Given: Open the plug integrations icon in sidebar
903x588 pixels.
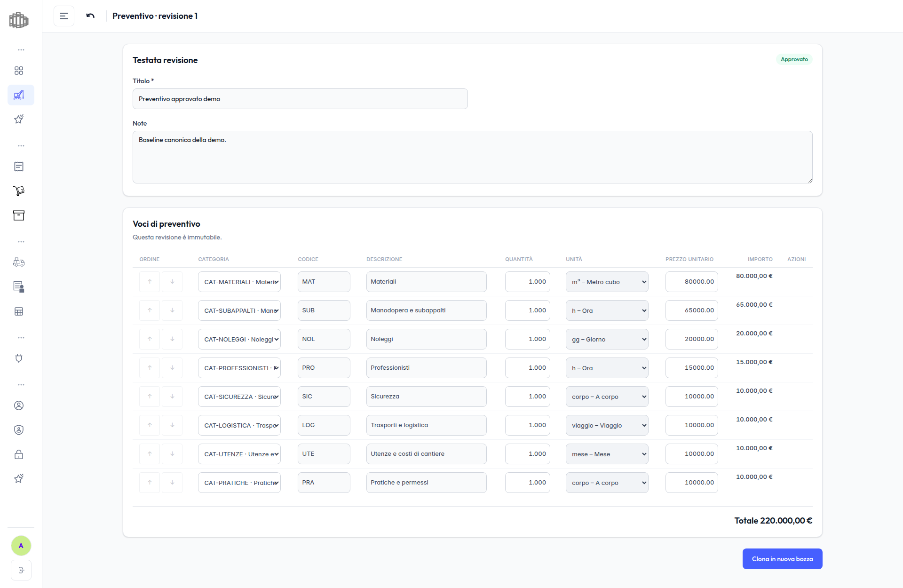Looking at the screenshot, I should [x=19, y=358].
